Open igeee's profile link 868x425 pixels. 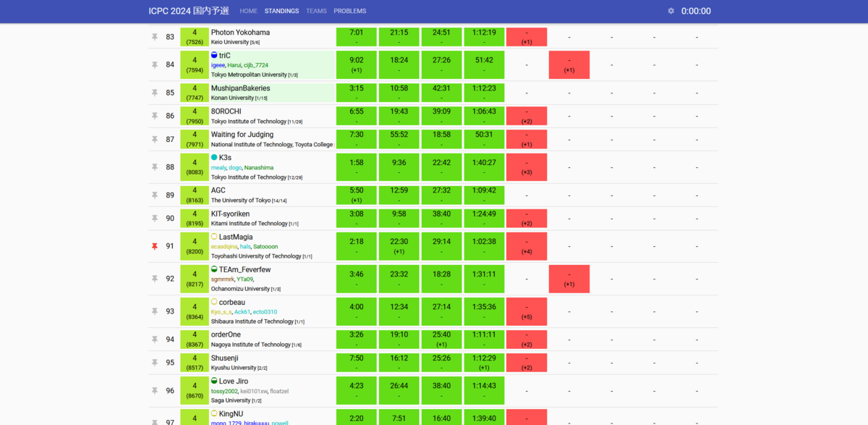[x=218, y=65]
